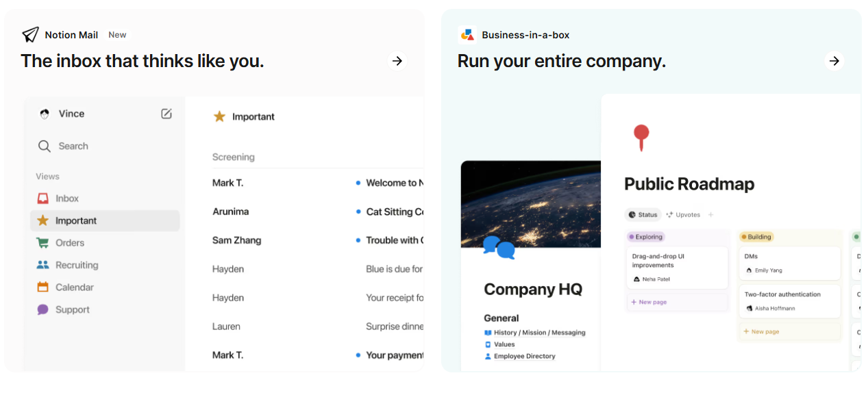Click the Search magnifier icon
This screenshot has width=868, height=395.
45,146
